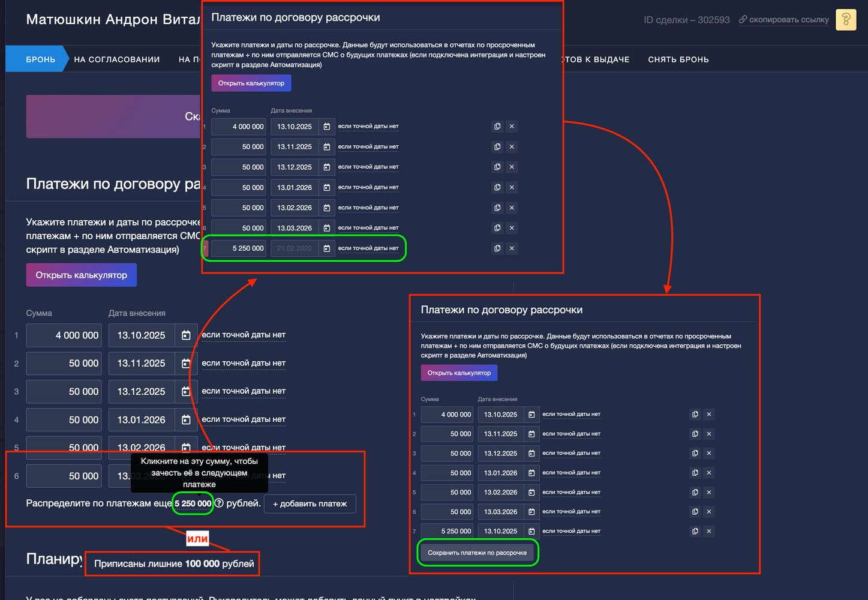Duplicate the 13.12.2025 payment in lower-right panel
Screen dimensions: 868x600
coord(695,454)
